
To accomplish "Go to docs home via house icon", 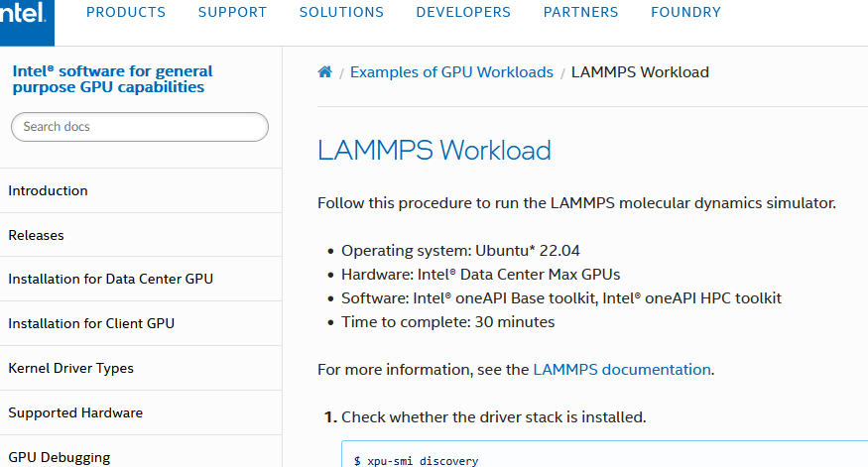I will pos(325,72).
